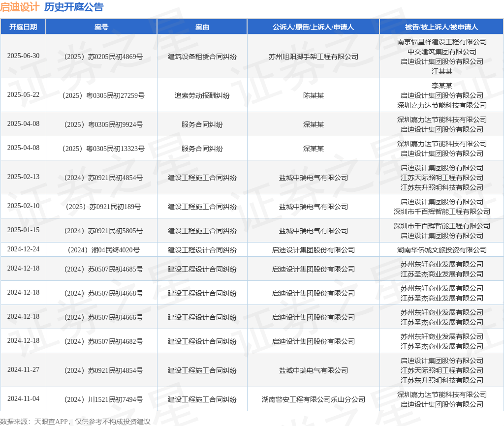The height and width of the screenshot is (426, 504).
Task: Click defendant 湖南华侨城文旅投资有限公司
Action: coord(441,250)
